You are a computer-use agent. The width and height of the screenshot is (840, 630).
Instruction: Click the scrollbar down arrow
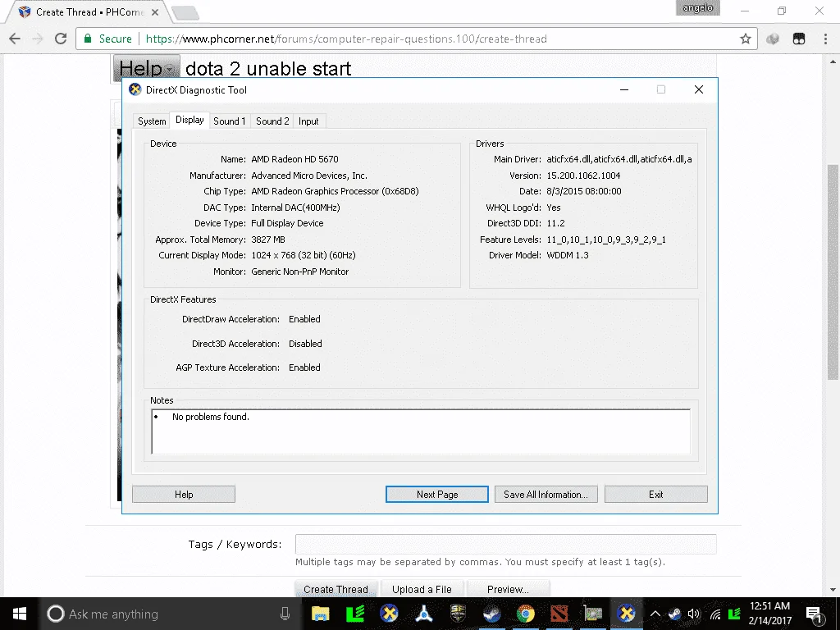click(x=833, y=590)
